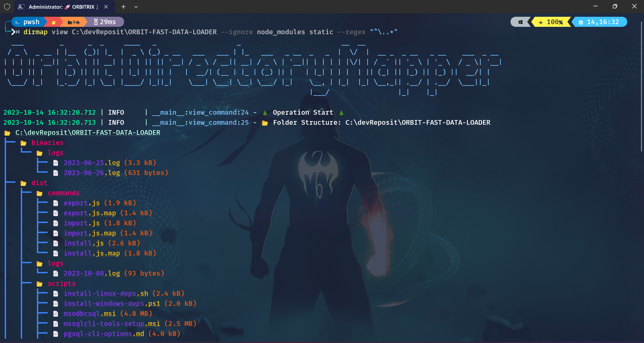Image resolution: width=644 pixels, height=343 pixels.
Task: Click the logs folder under binaries
Action: (56, 153)
